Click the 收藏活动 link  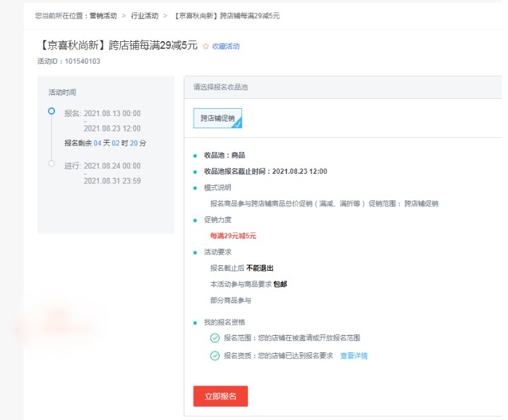225,46
